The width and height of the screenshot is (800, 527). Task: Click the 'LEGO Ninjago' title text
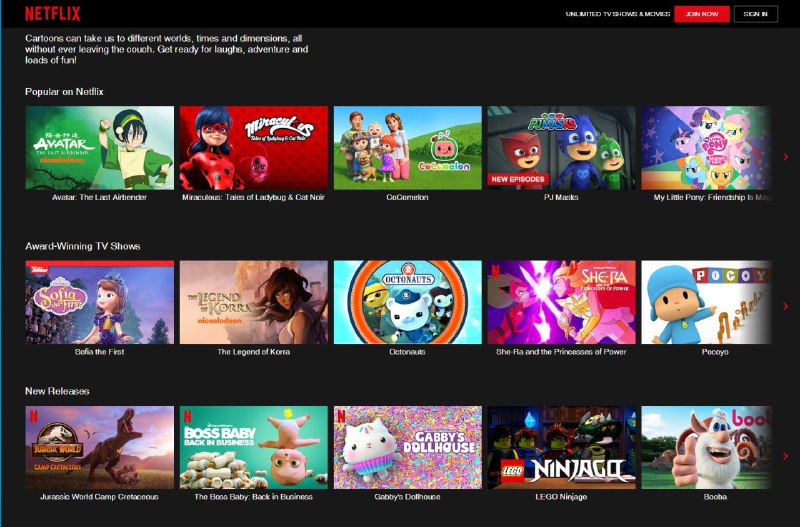point(561,496)
